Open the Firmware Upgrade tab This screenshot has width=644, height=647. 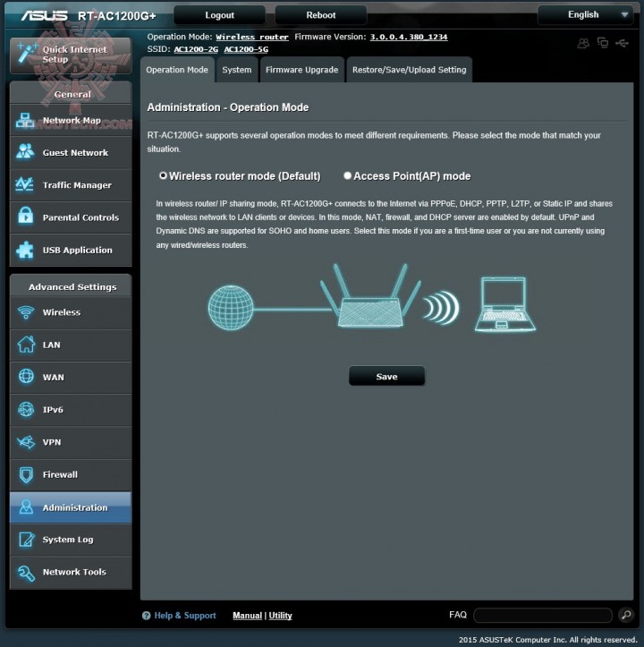302,70
